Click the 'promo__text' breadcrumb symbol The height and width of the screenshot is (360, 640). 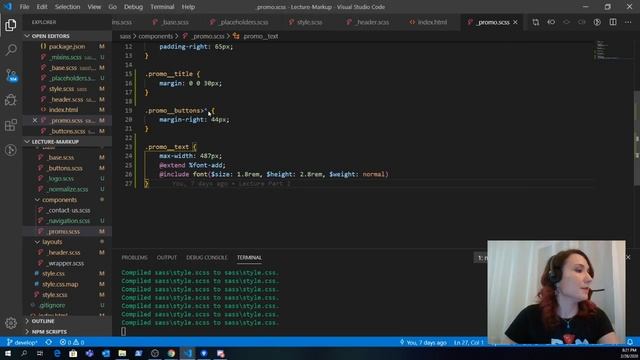click(261, 36)
